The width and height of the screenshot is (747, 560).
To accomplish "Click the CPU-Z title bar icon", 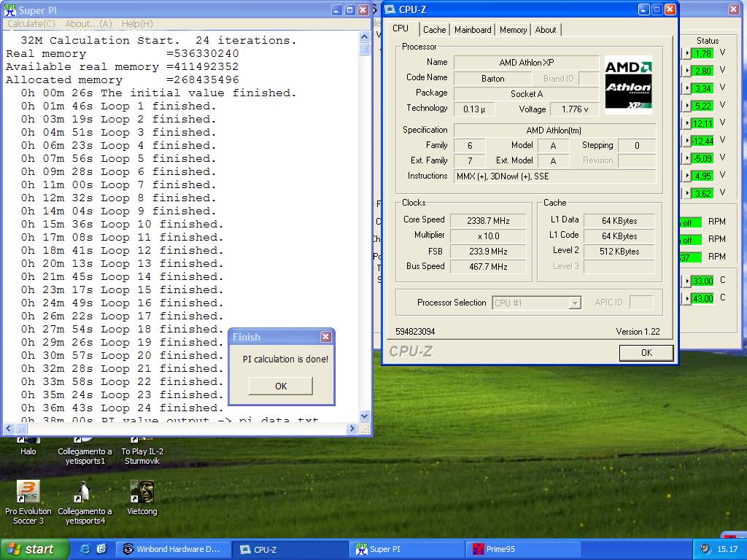I will pyautogui.click(x=390, y=9).
